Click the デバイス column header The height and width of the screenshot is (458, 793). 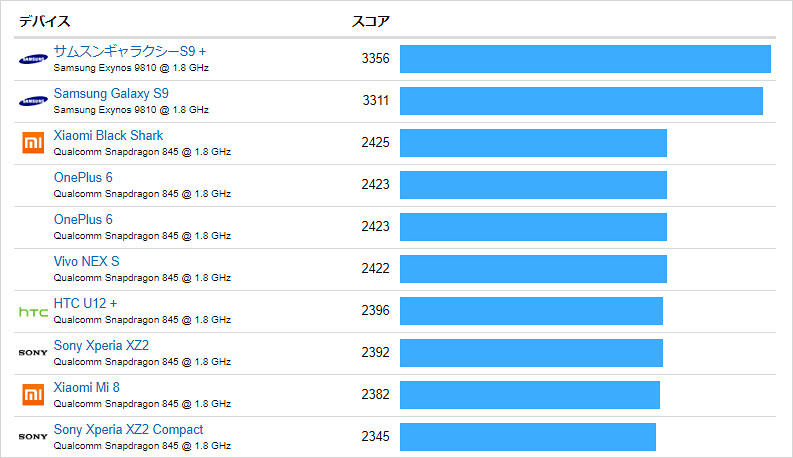44,21
